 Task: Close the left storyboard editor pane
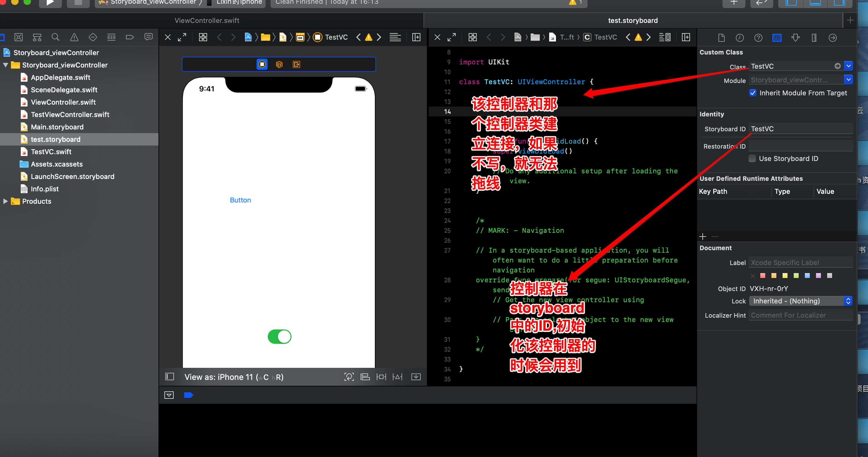pyautogui.click(x=168, y=37)
